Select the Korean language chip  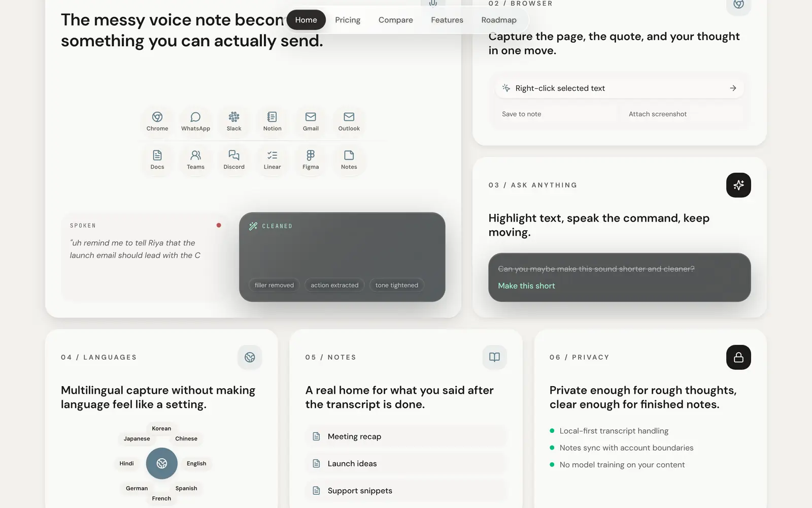pyautogui.click(x=161, y=428)
